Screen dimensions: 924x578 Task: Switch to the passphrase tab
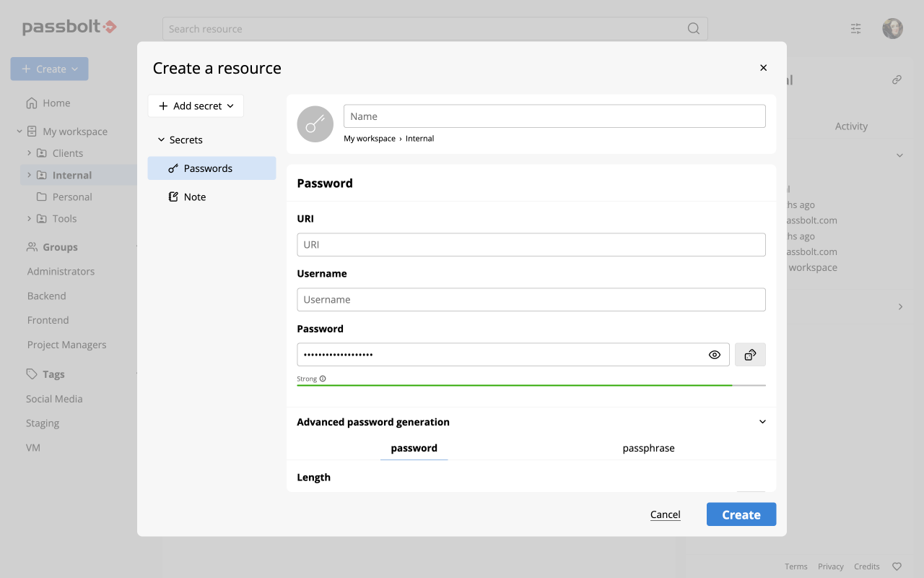click(648, 447)
